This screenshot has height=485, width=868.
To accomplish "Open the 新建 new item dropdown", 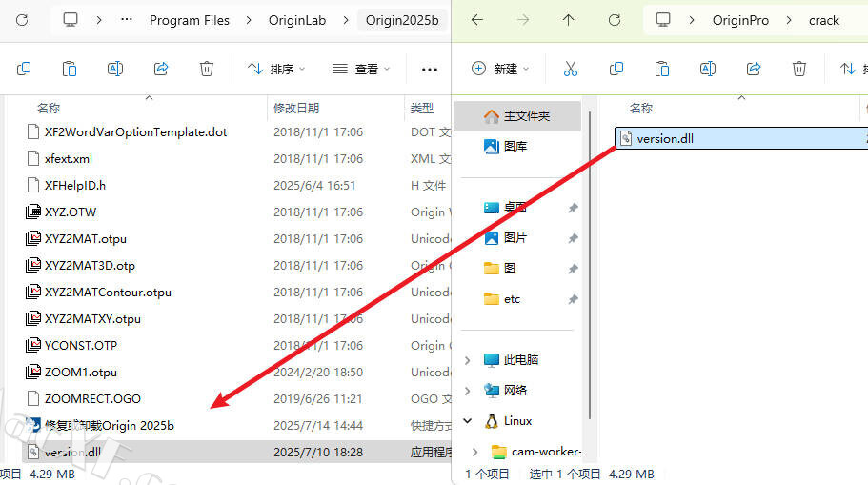I will (x=500, y=69).
